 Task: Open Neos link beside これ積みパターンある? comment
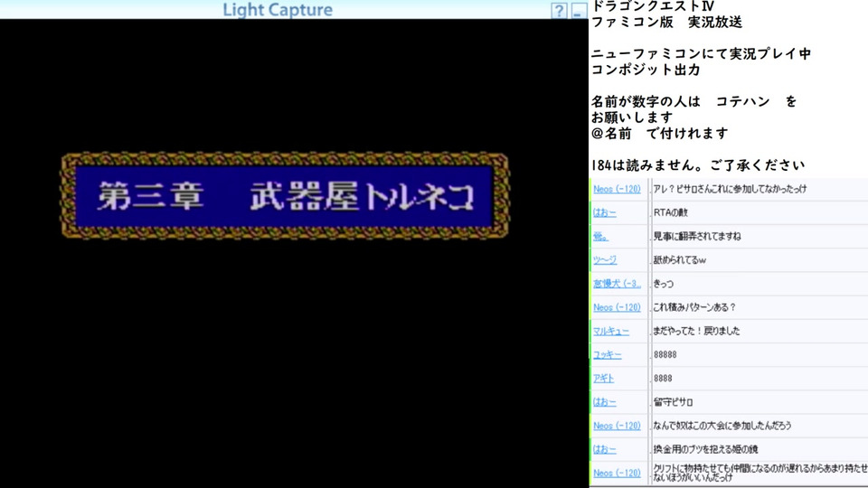617,307
